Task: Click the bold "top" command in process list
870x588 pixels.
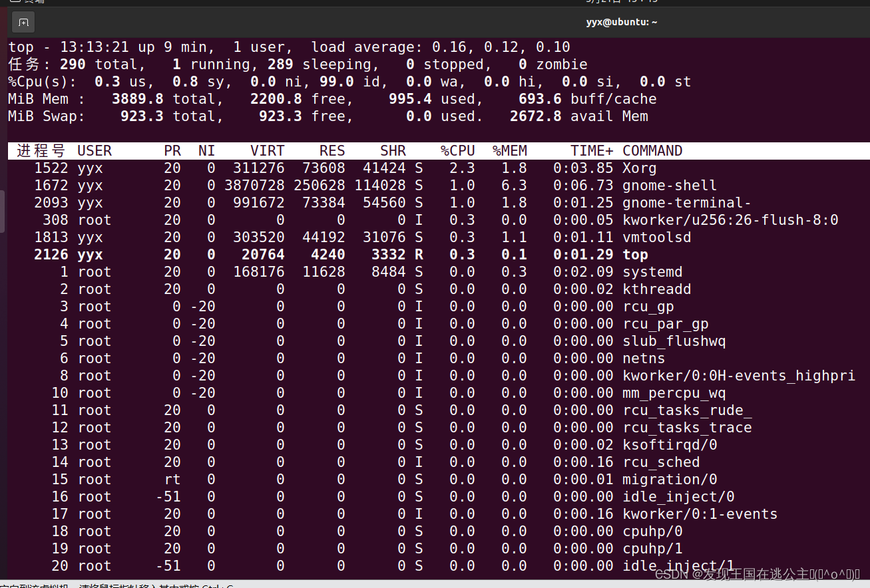Action: click(635, 255)
